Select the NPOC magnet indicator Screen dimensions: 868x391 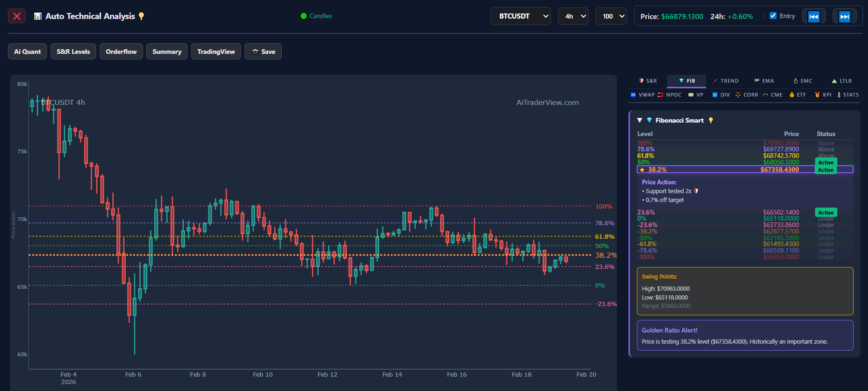tap(670, 95)
